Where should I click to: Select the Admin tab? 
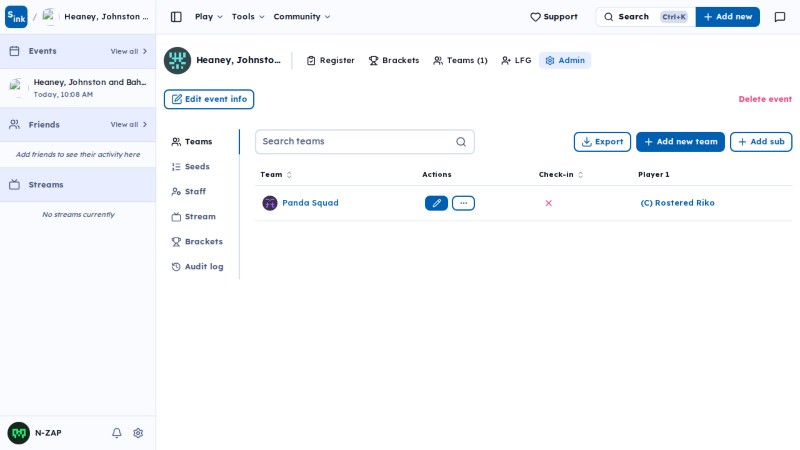pos(565,60)
